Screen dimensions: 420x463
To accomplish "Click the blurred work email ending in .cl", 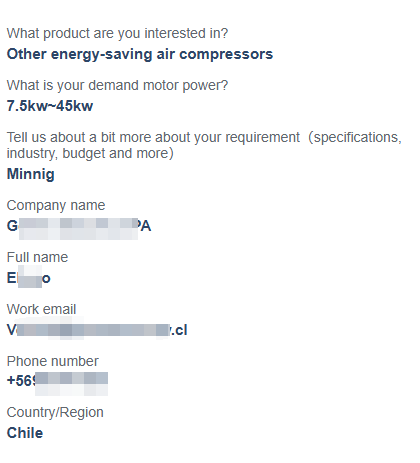I will point(97,330).
